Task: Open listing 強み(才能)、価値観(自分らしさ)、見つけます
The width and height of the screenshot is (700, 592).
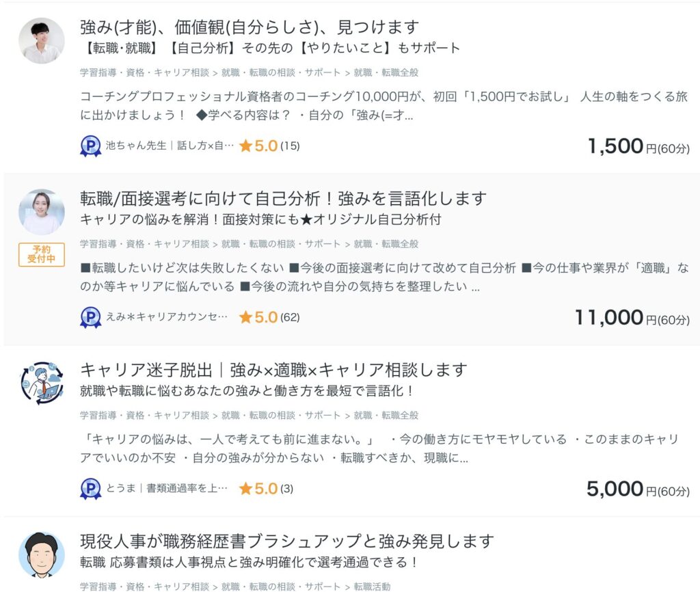Action: coord(249,28)
